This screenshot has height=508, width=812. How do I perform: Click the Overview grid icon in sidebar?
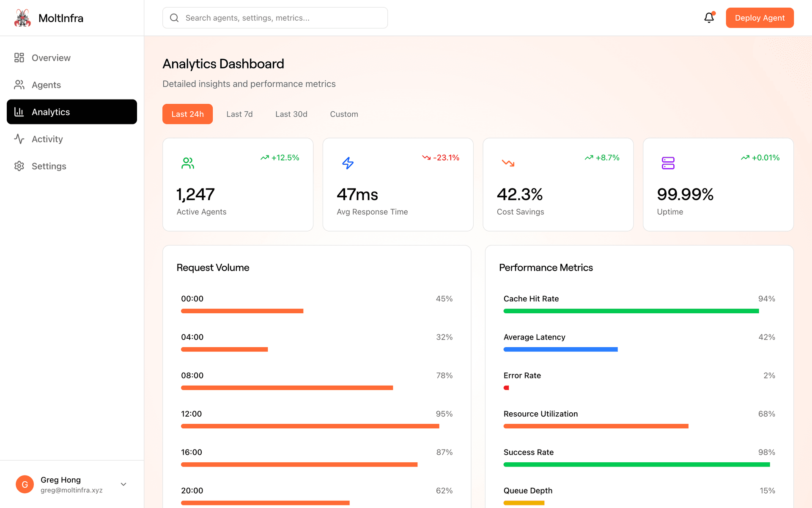[x=19, y=58]
